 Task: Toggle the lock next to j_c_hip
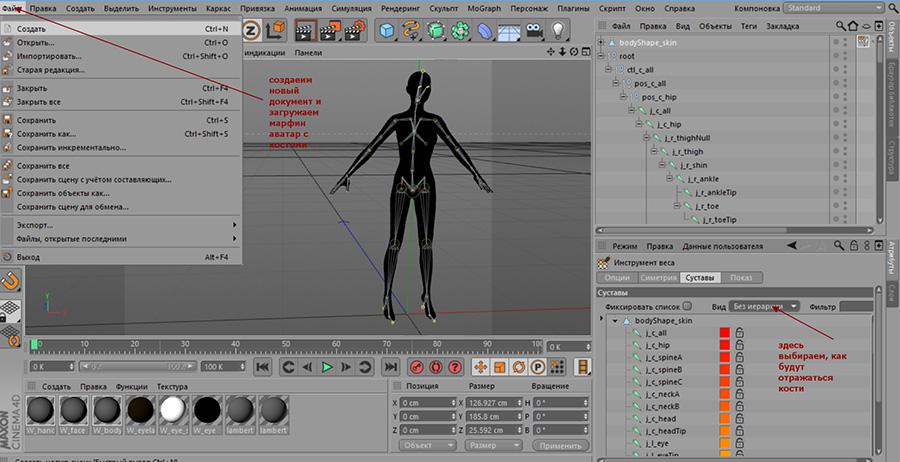coord(739,345)
